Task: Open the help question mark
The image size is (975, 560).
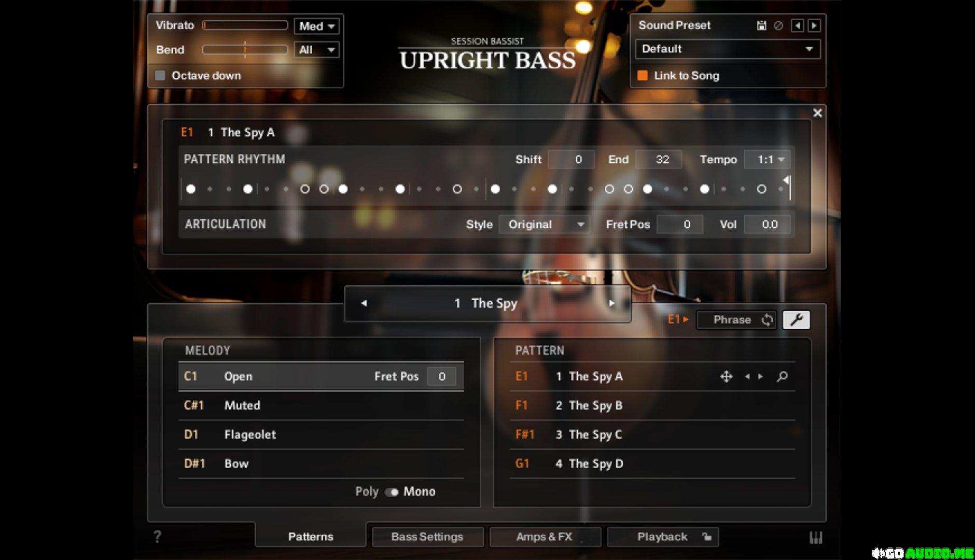Action: pyautogui.click(x=157, y=537)
